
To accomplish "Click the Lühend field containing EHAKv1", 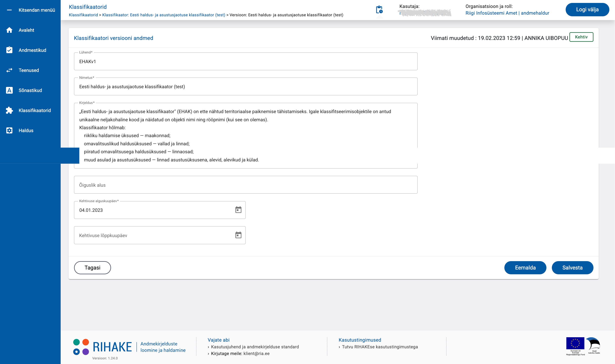I will click(245, 61).
